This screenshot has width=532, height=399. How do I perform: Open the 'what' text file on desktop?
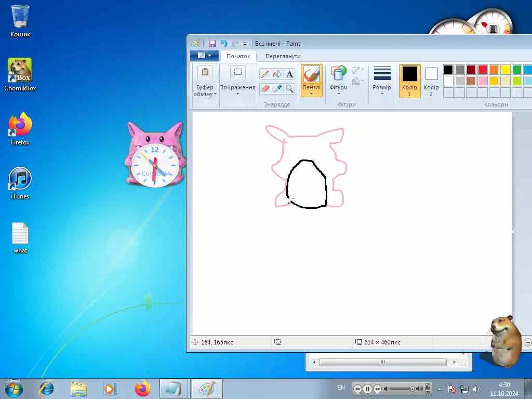20,237
